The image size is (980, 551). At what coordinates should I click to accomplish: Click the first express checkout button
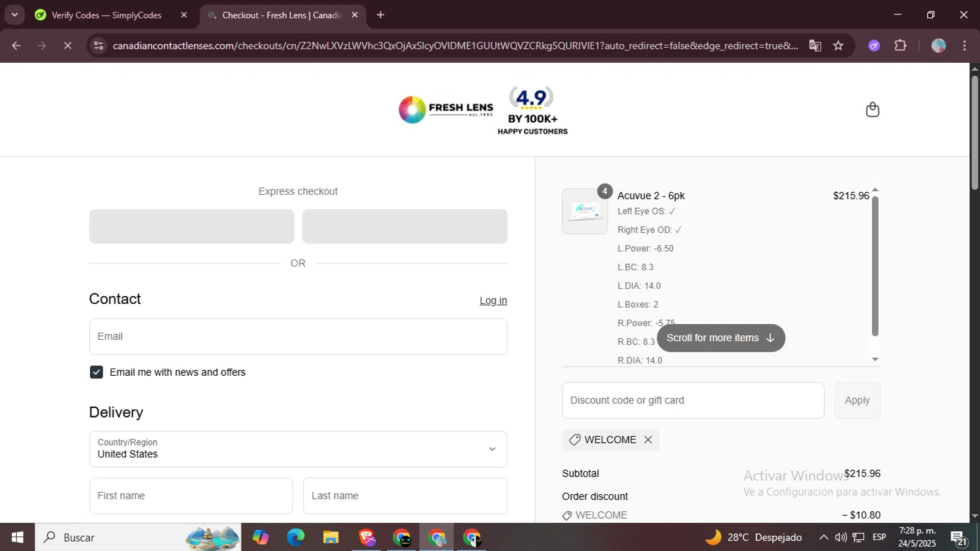click(191, 226)
